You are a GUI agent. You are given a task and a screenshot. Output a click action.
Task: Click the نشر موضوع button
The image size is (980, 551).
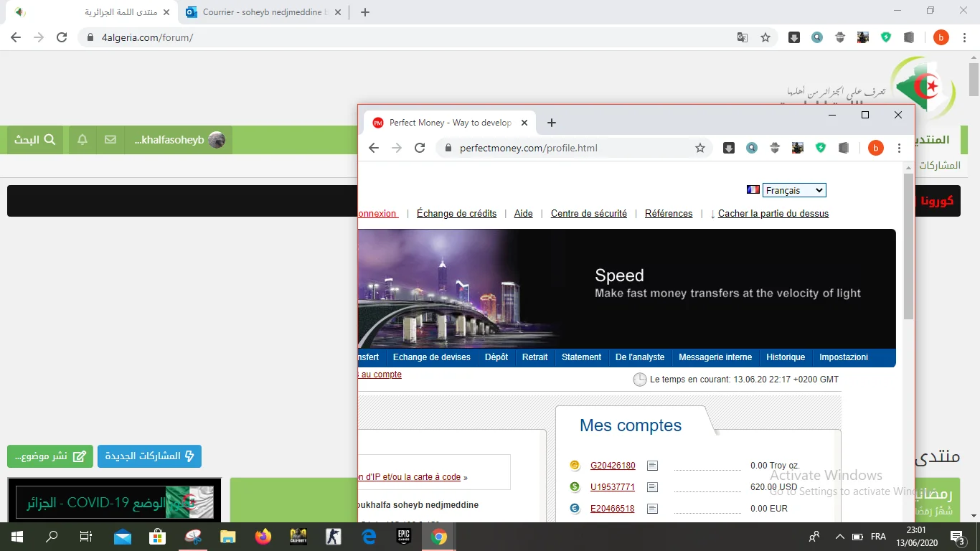click(50, 456)
